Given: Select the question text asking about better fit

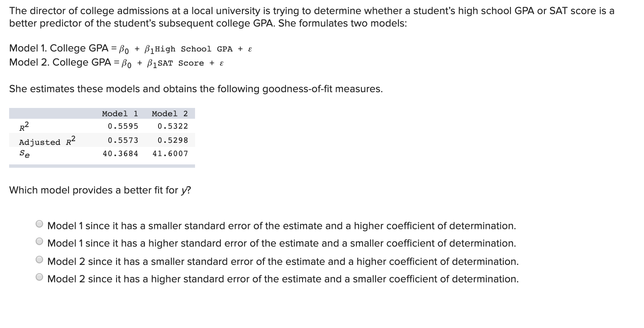Looking at the screenshot, I should pyautogui.click(x=100, y=190).
